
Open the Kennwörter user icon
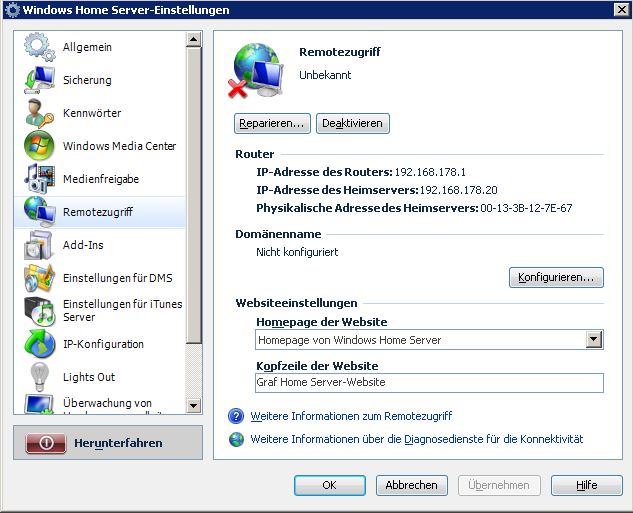(39, 113)
